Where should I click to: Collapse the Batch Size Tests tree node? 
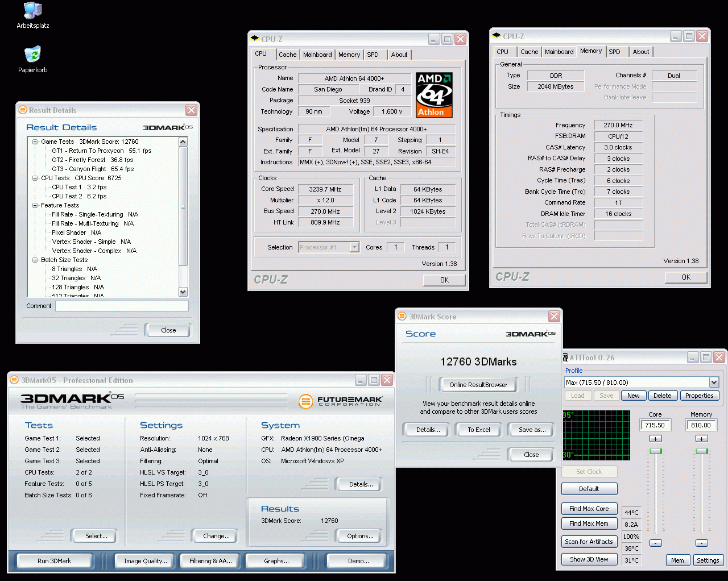coord(35,260)
